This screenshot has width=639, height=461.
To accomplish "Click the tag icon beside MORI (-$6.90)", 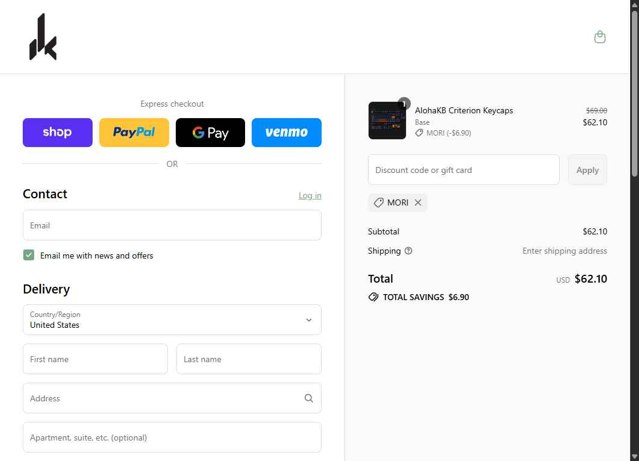I will 419,133.
